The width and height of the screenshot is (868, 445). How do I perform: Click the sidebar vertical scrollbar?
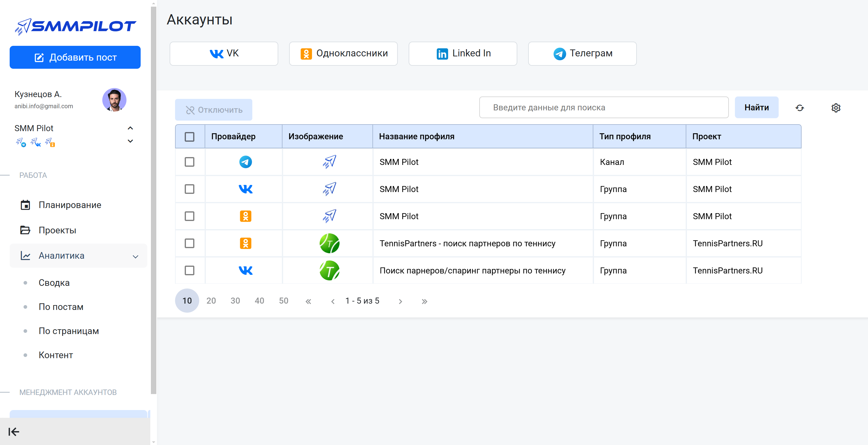154,200
